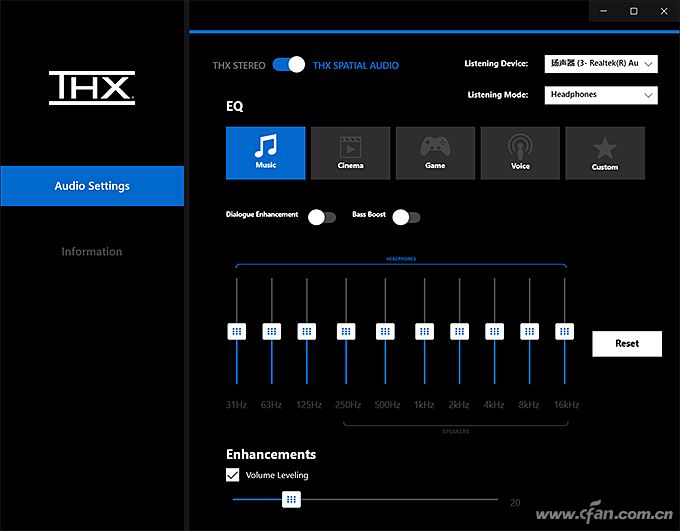Select the Music EQ preset
Screen dimensions: 680x531
point(265,153)
